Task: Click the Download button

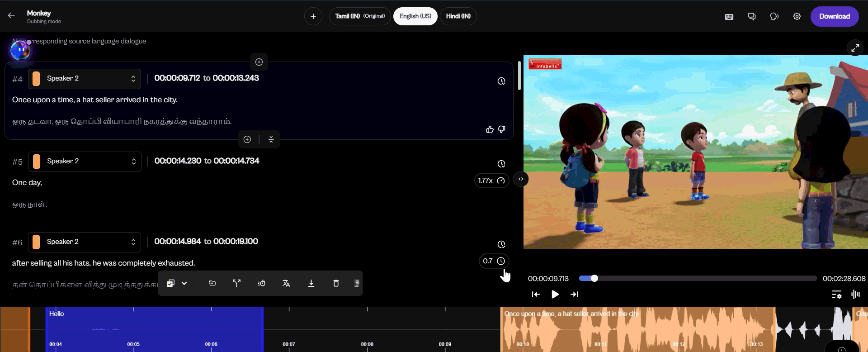Action: [x=834, y=16]
